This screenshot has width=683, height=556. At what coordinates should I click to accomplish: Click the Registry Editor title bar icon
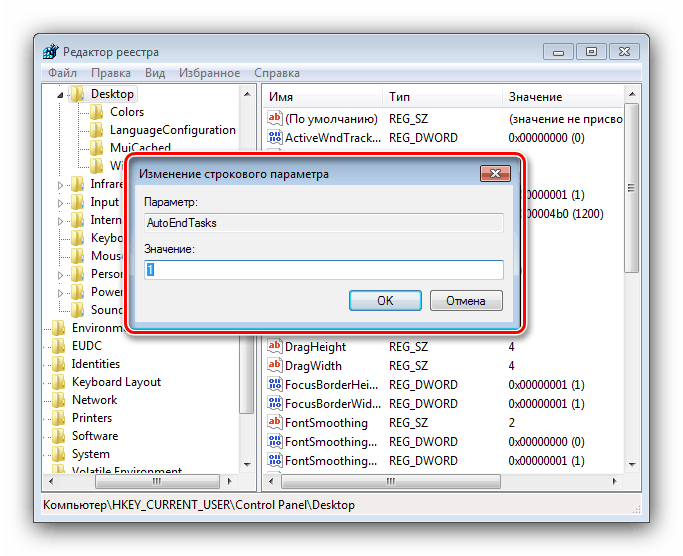[51, 51]
